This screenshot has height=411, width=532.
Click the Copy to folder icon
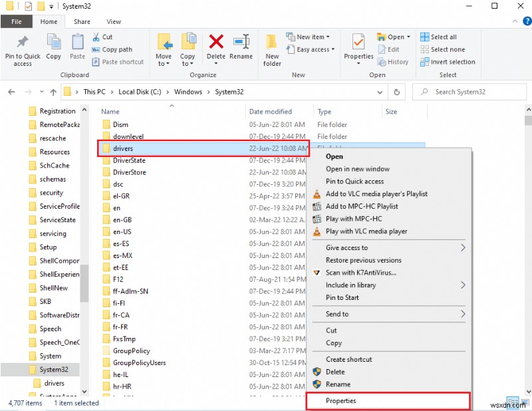click(188, 42)
